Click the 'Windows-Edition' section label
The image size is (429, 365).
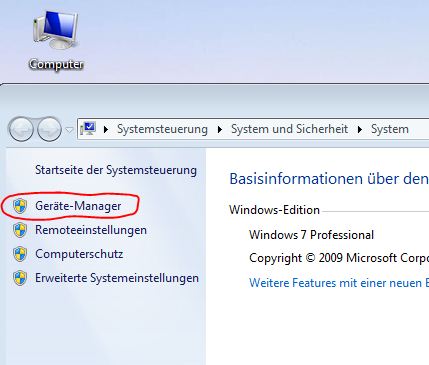pos(274,210)
